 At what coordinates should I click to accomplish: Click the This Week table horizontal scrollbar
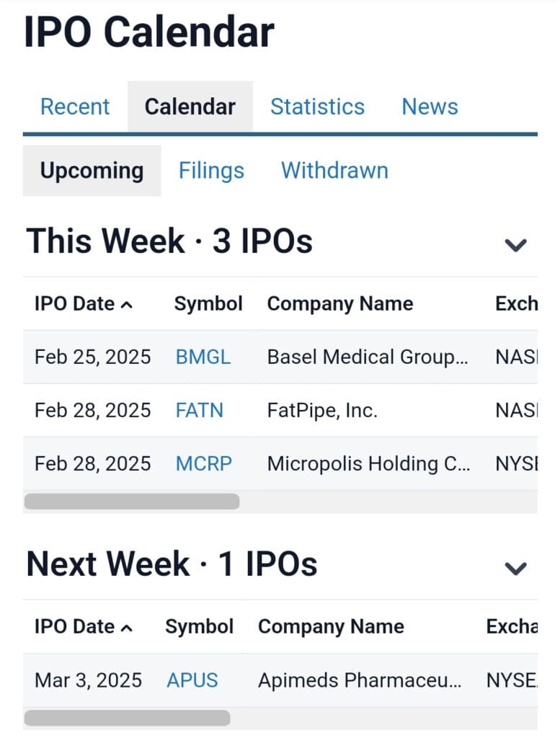(132, 502)
